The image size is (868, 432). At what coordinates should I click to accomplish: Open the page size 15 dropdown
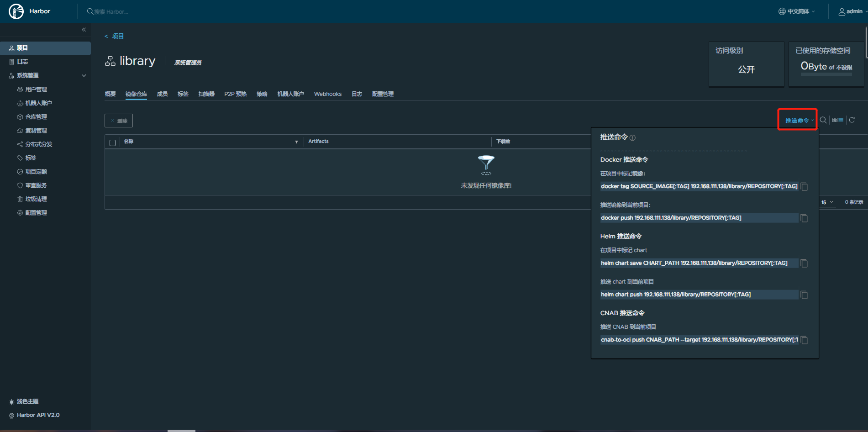pos(827,202)
